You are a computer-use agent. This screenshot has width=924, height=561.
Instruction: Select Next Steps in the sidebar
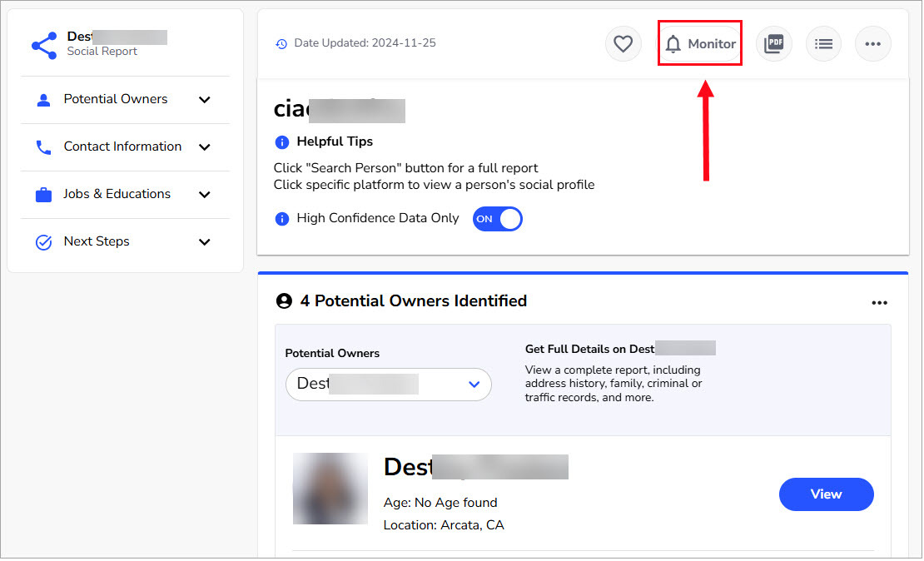97,241
